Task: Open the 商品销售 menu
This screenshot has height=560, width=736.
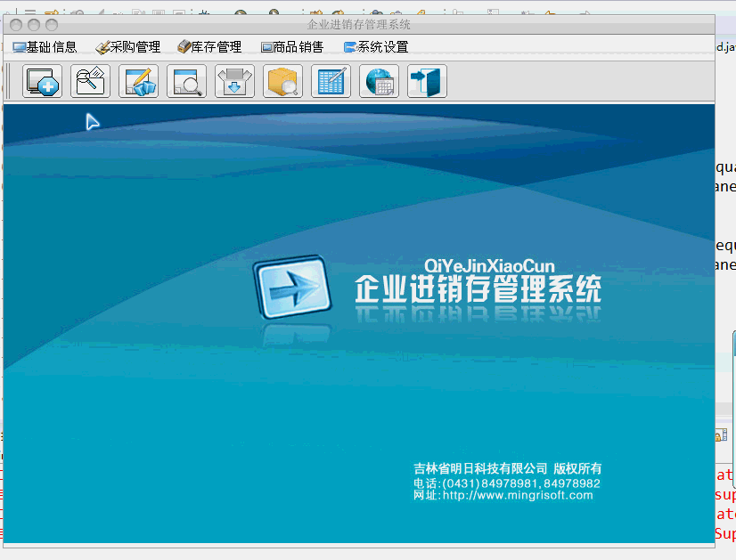Action: (292, 47)
